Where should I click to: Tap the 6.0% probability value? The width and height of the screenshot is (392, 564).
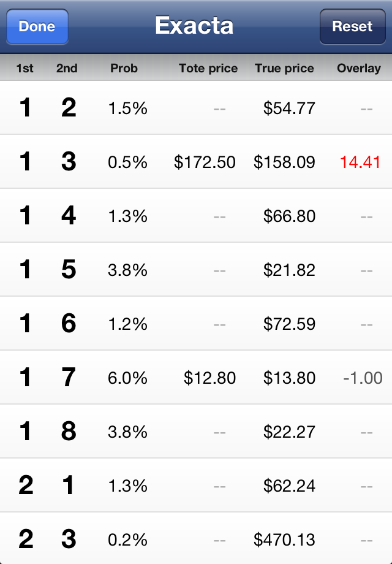pos(127,378)
